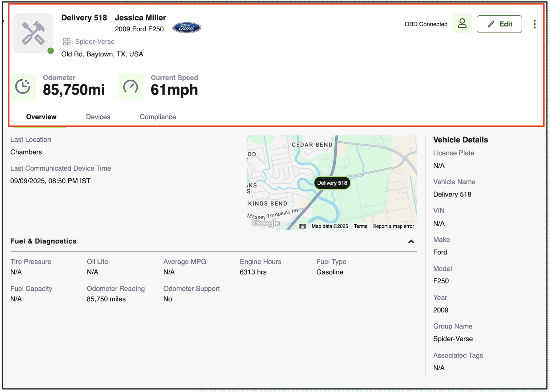Screen dimensions: 550x392
Task: Click the Jessica Miller driver name
Action: pyautogui.click(x=140, y=18)
